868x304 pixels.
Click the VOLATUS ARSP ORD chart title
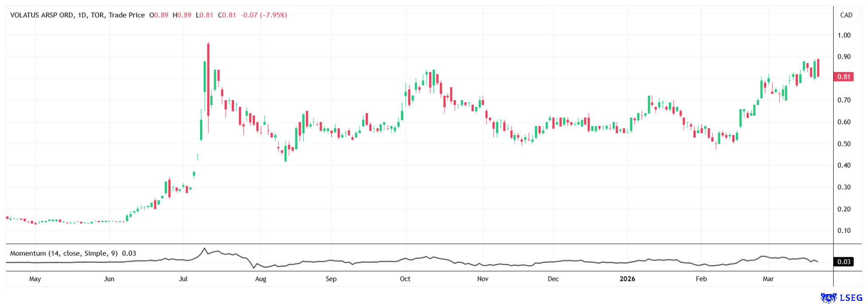[x=41, y=15]
